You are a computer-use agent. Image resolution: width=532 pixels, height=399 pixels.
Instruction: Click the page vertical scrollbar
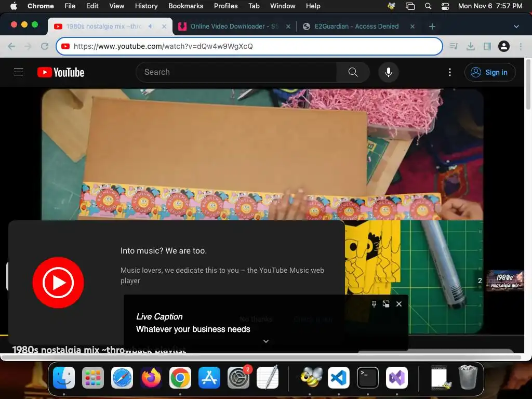[x=528, y=85]
